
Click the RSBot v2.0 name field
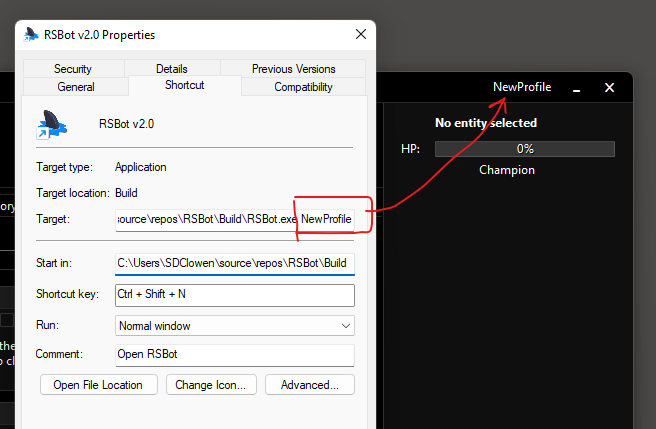[x=126, y=124]
